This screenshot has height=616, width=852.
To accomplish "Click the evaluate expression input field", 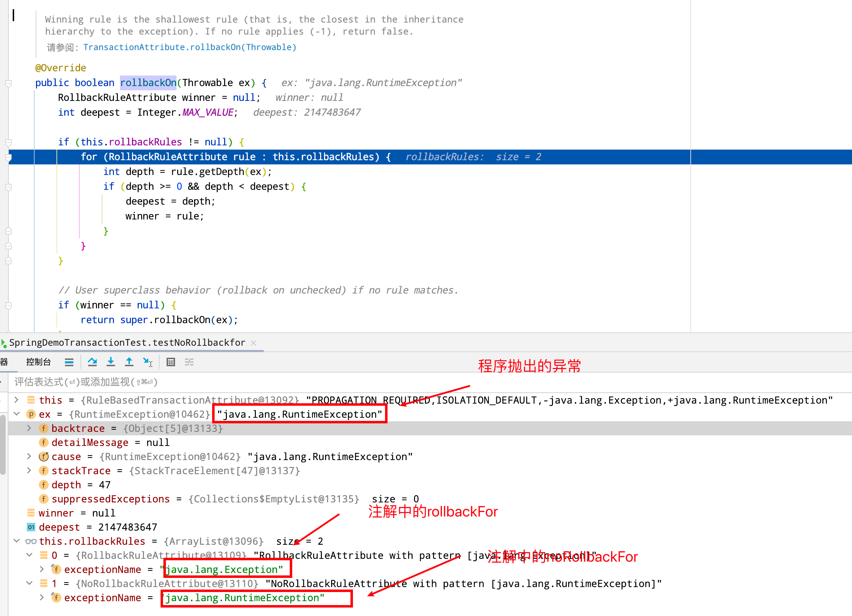I will coord(430,382).
